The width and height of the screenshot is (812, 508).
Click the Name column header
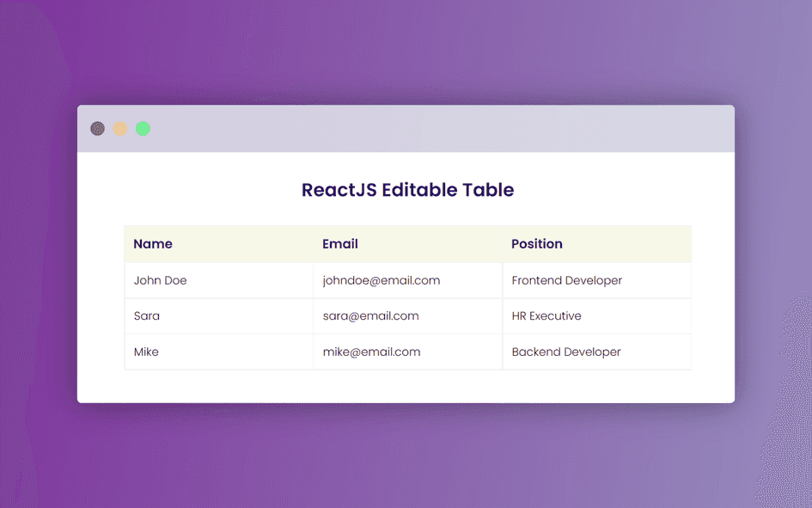point(153,244)
